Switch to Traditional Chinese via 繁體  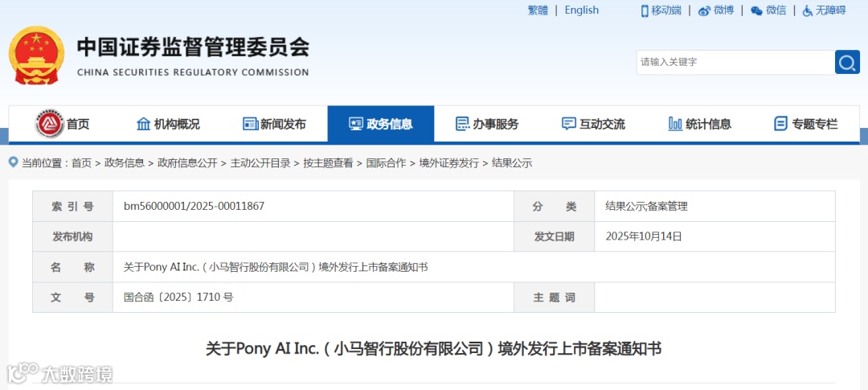(538, 10)
